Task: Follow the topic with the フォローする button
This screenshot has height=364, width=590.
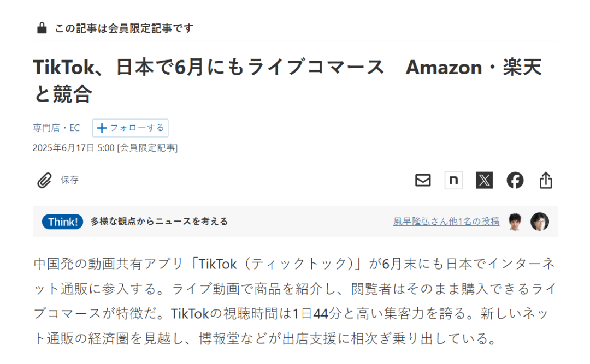Action: click(x=130, y=128)
